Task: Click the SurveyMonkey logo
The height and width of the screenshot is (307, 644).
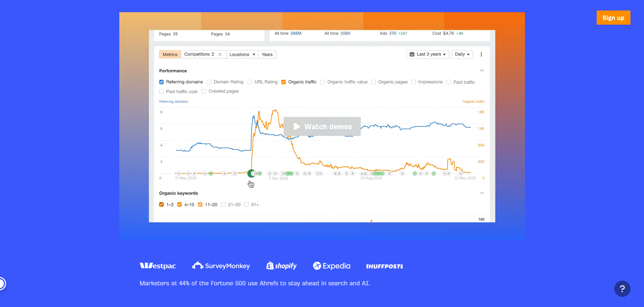Action: (x=221, y=266)
